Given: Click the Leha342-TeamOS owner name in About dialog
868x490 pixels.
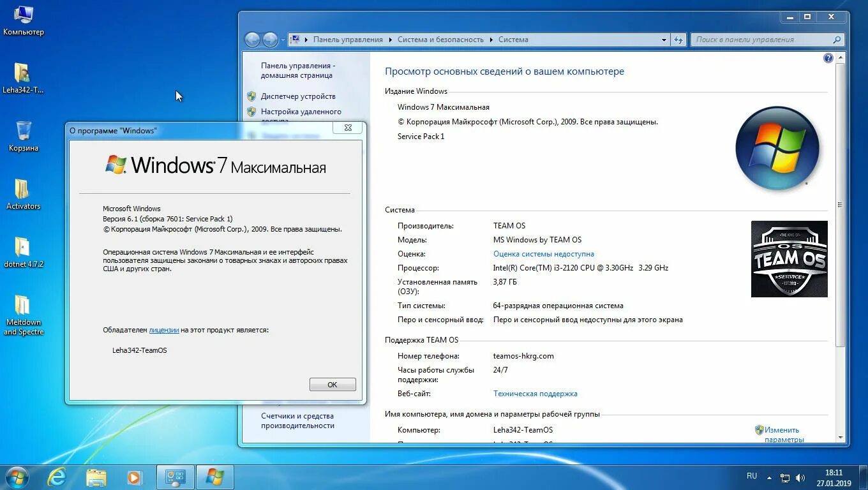Looking at the screenshot, I should point(139,350).
